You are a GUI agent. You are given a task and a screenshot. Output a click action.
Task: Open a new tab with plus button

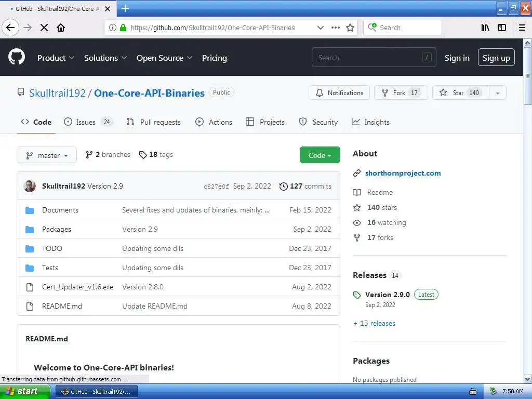coord(125,8)
